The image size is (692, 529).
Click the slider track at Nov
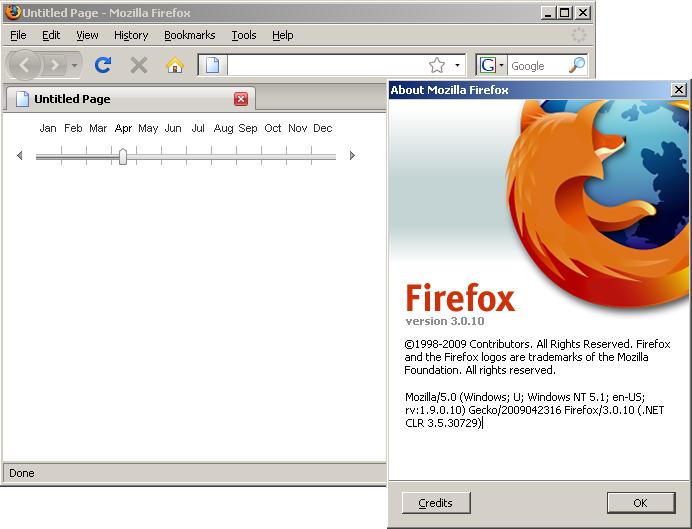click(298, 156)
